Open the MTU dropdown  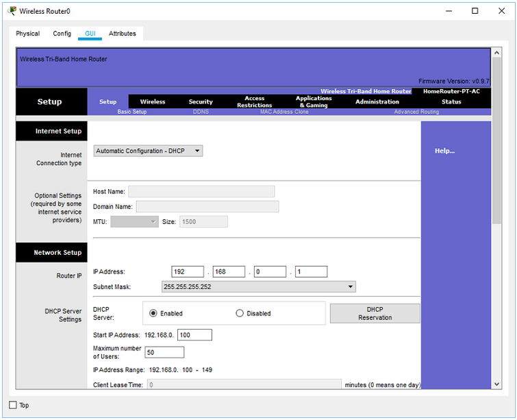coord(134,222)
